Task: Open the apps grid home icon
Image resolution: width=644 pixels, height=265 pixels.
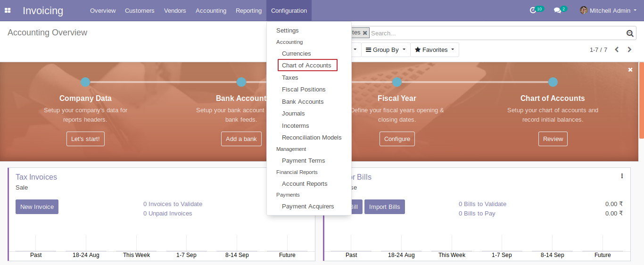Action: tap(8, 10)
